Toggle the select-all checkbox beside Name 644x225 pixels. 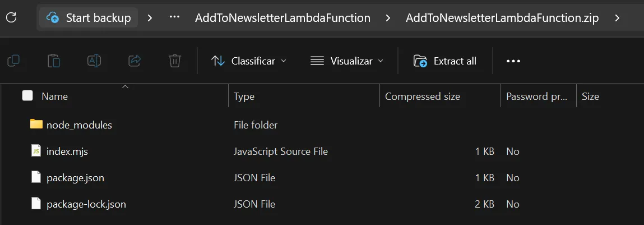[x=27, y=96]
